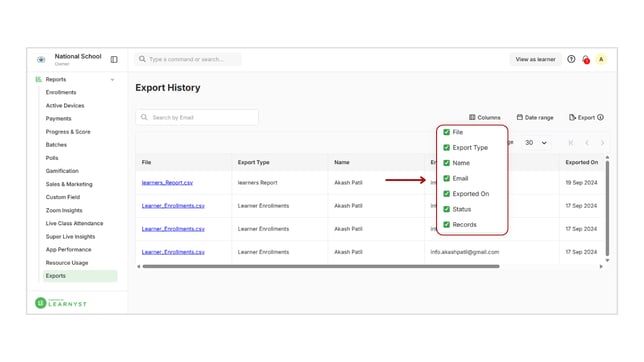Click the info.akashpatil@gmail.com cell

pos(465,252)
